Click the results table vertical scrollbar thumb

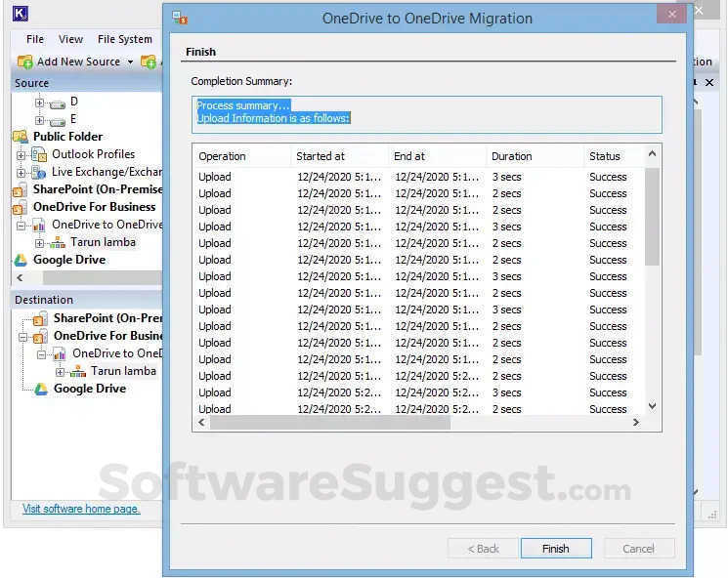(x=652, y=217)
